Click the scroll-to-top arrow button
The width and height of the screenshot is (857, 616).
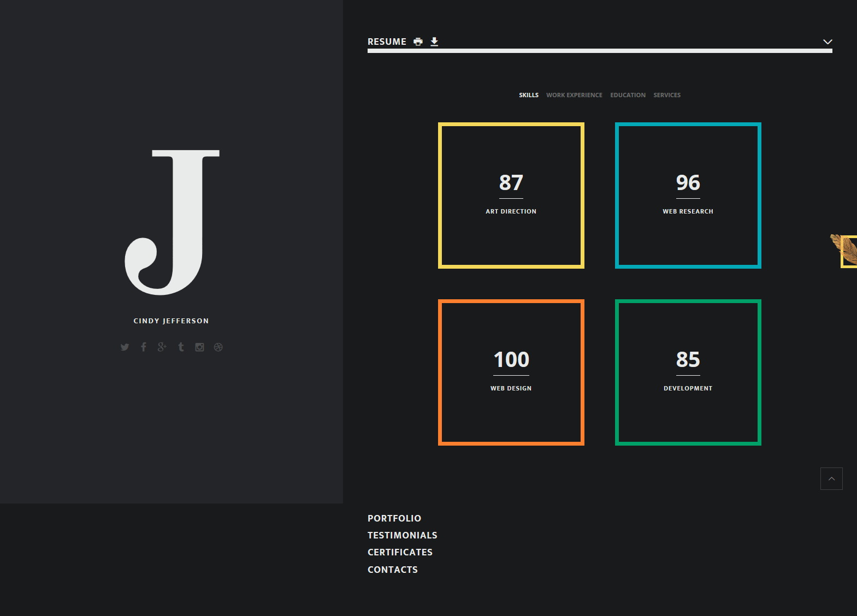831,478
